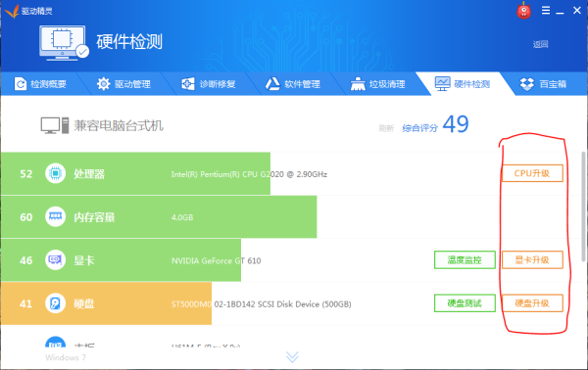Click the 垃圾清理 broom icon
Screen dimensions: 588x370
coord(358,84)
